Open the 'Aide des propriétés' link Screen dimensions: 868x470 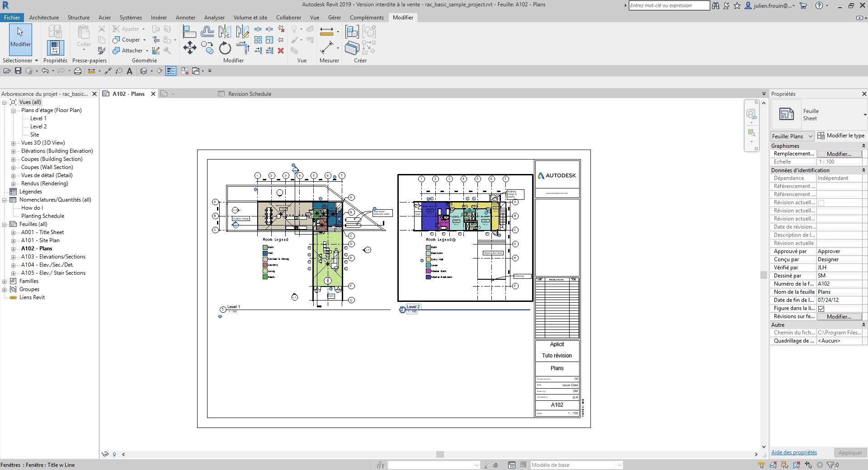[794, 452]
